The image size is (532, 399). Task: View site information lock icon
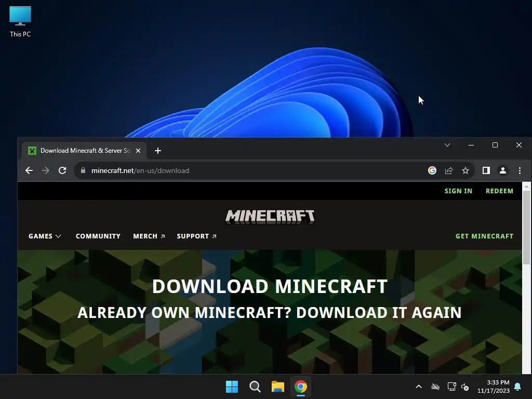(x=83, y=170)
